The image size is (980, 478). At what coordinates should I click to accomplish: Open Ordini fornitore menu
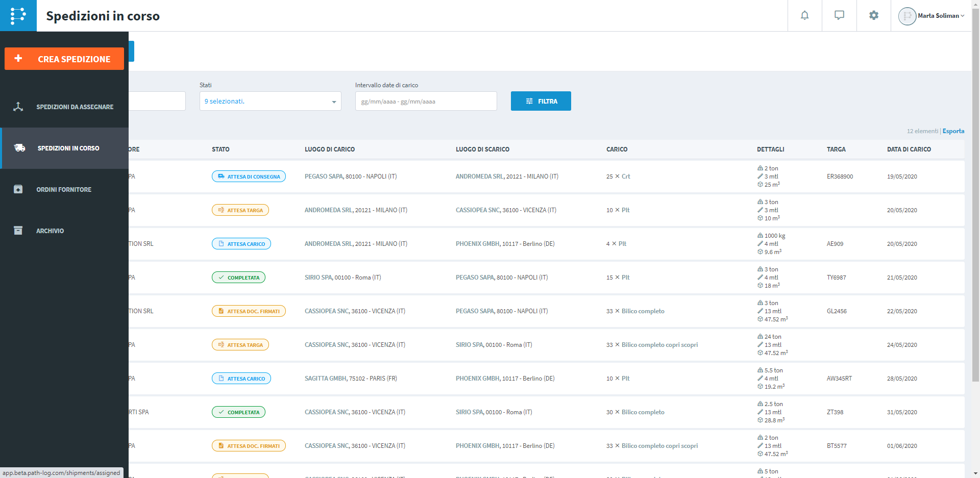(64, 189)
